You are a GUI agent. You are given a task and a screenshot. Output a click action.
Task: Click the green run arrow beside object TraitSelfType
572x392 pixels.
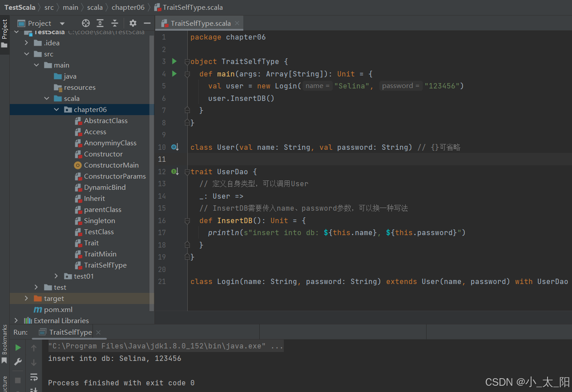click(174, 61)
